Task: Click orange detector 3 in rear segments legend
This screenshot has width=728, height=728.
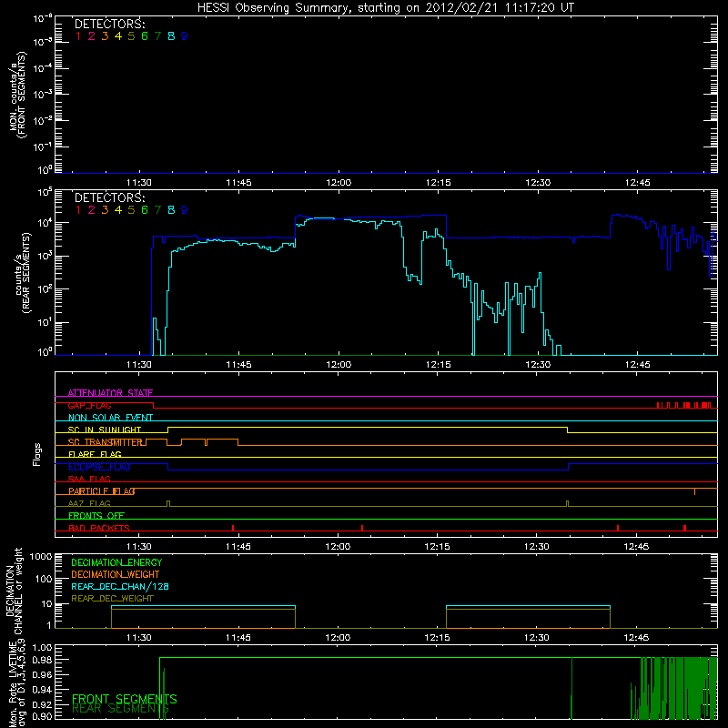Action: point(105,210)
